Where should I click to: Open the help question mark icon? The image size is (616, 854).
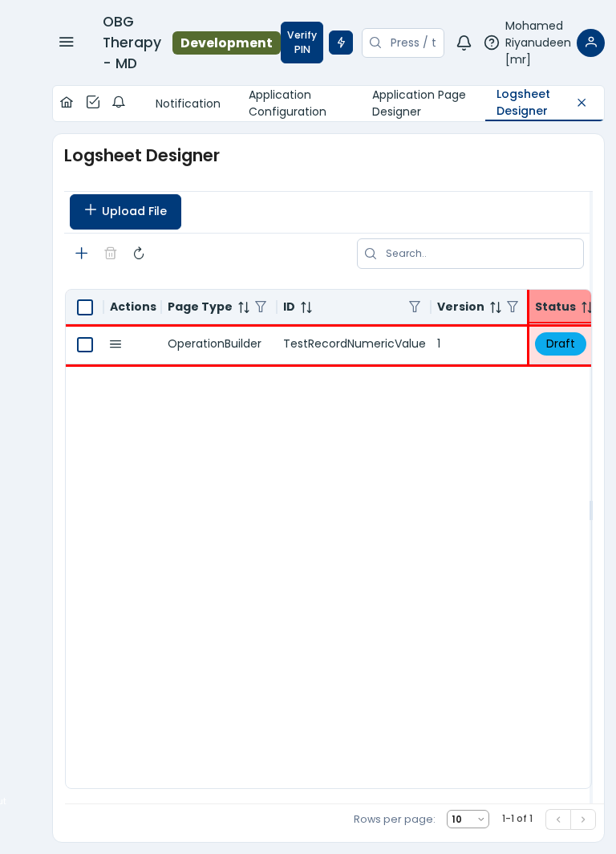tap(492, 43)
